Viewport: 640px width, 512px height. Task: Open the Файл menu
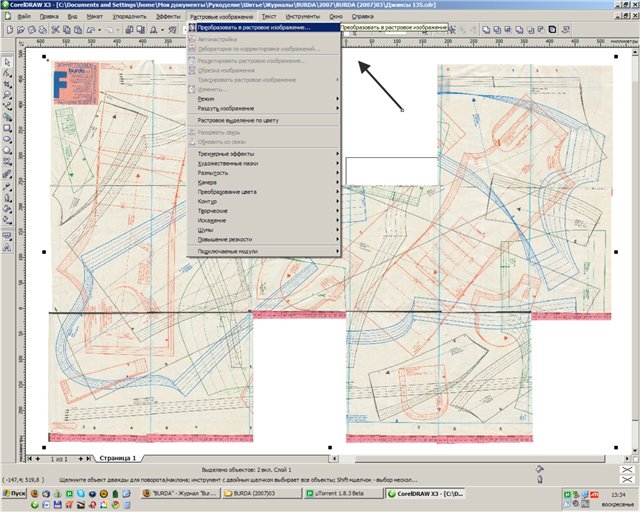24,17
